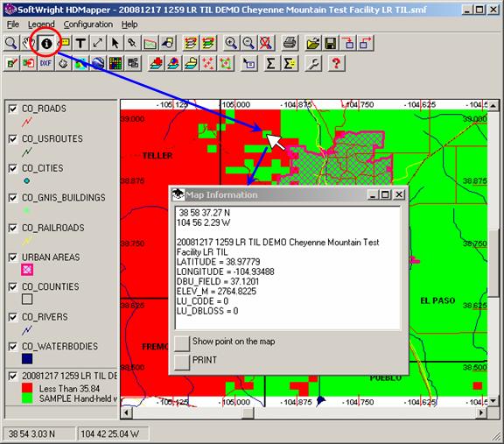The width and height of the screenshot is (504, 444).
Task: Open the Configuration menu
Action: tap(88, 25)
